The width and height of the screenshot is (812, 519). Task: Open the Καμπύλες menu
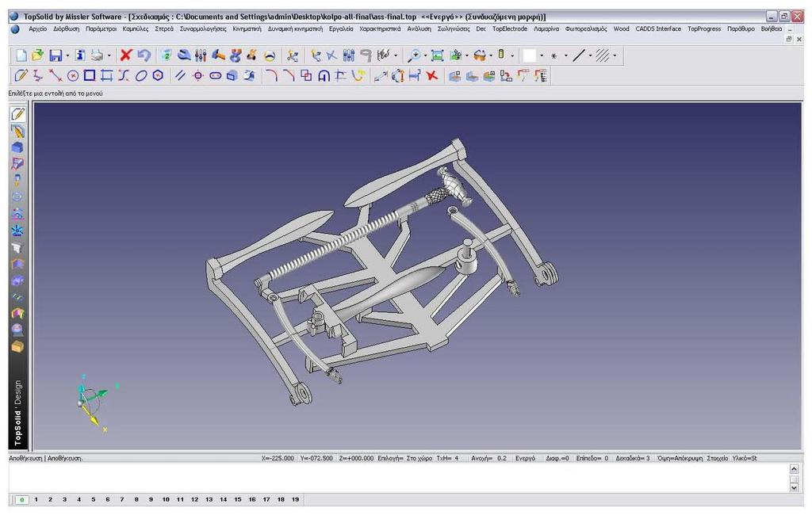coord(136,29)
